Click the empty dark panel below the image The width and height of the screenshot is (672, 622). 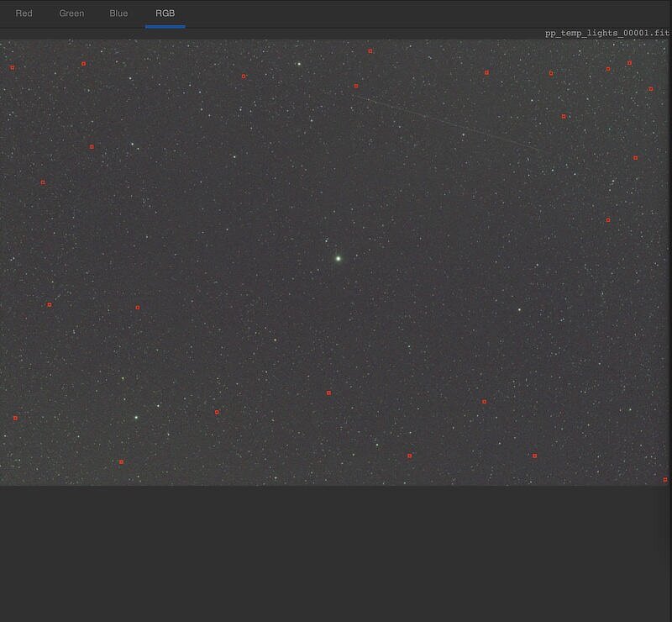point(336,555)
